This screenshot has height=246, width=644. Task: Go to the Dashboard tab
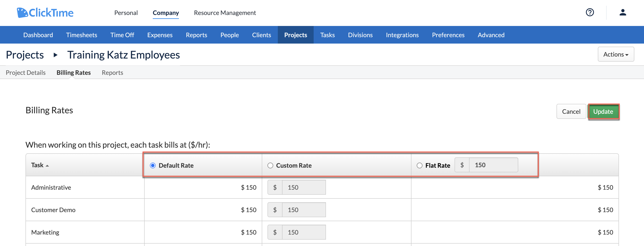pyautogui.click(x=38, y=35)
